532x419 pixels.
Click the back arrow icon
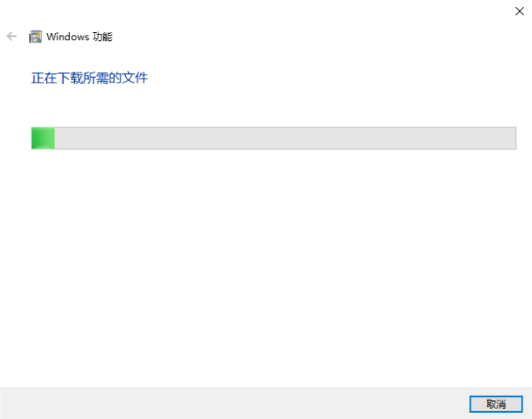coord(12,36)
